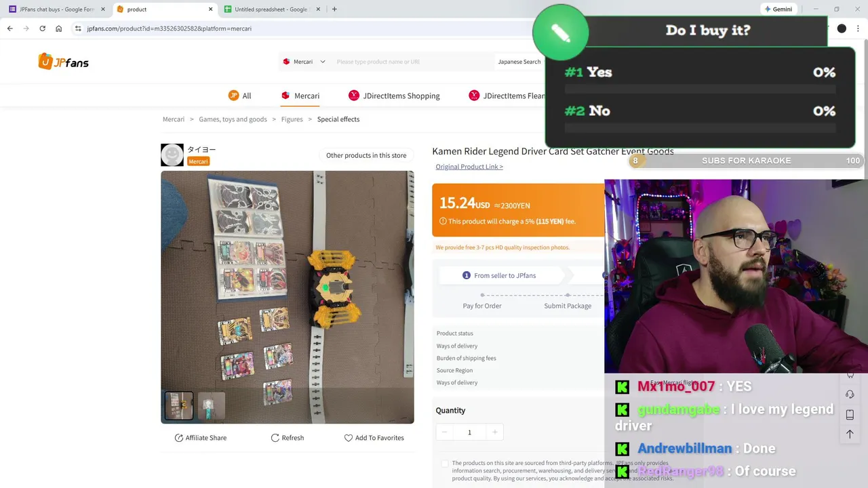This screenshot has height=488, width=868.
Task: Open Games, toys and goods breadcrumb
Action: 233,119
